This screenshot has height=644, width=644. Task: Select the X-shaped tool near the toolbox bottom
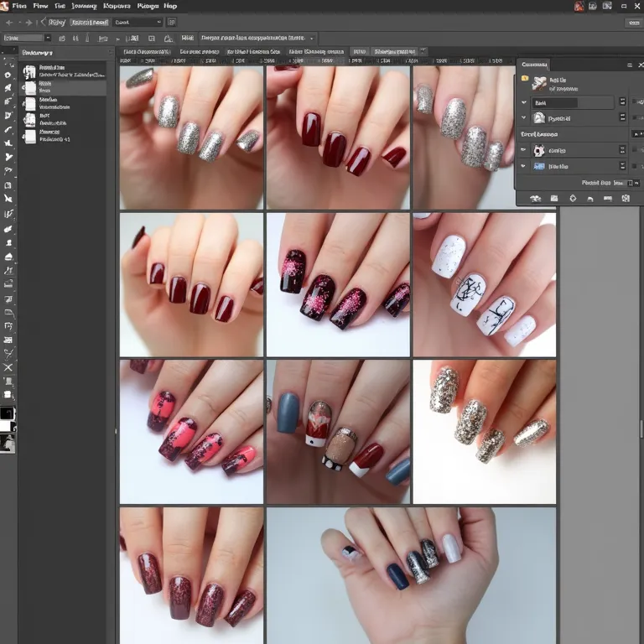tap(8, 367)
